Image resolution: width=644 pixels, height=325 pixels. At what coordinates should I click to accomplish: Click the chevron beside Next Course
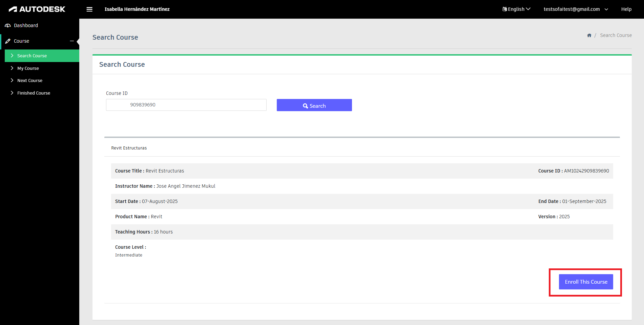tap(12, 80)
